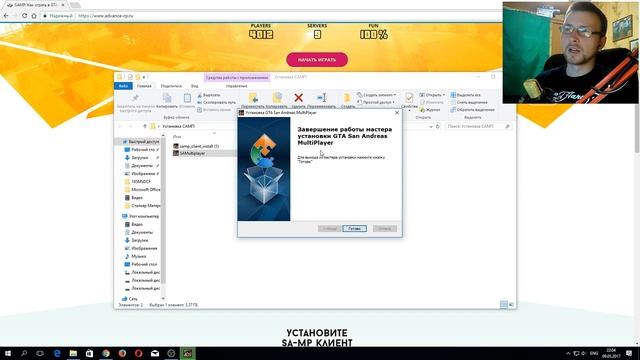Select Network (Сеть) in sidebar

[131, 299]
